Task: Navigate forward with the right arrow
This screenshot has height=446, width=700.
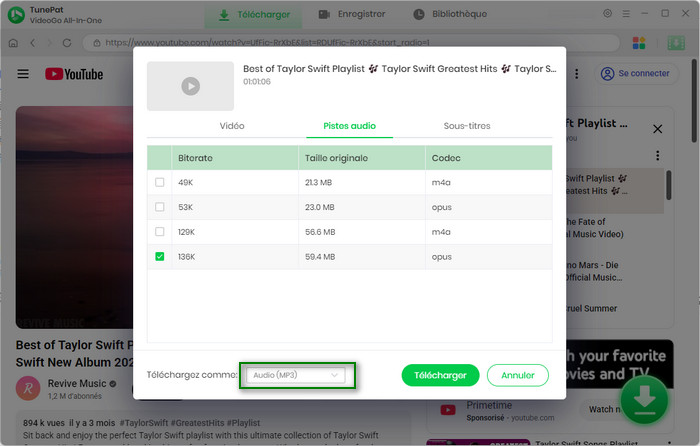Action: [x=50, y=43]
